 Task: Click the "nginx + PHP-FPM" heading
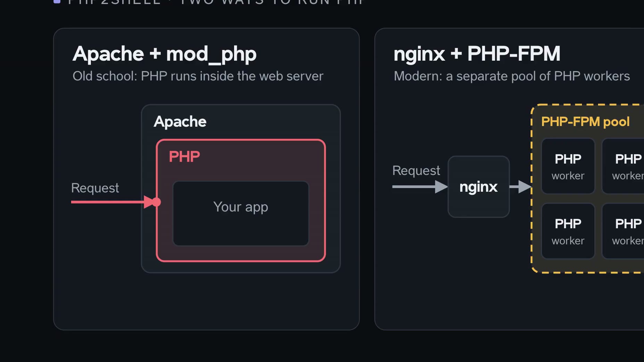coord(477,54)
